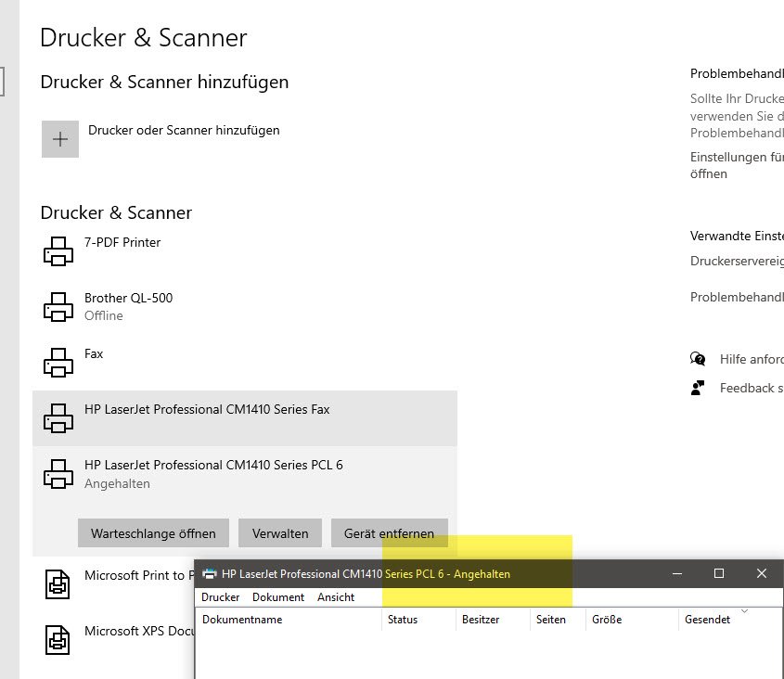Click the printer icon in queue window title bar

pos(210,573)
